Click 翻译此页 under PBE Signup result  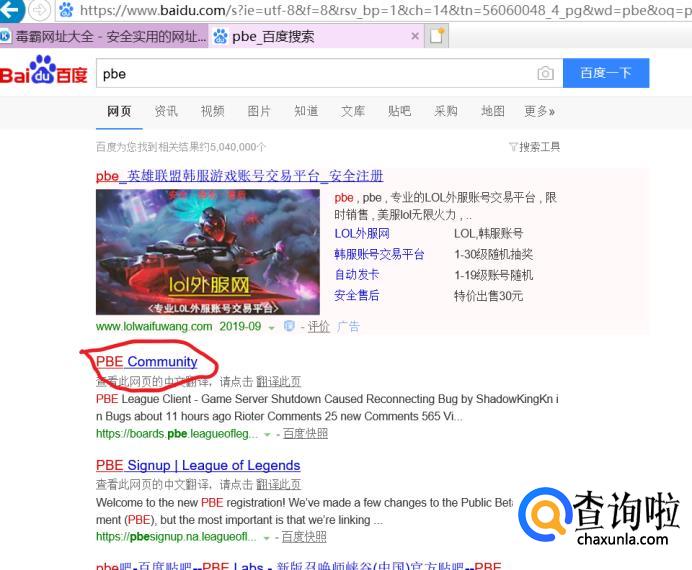[x=278, y=484]
